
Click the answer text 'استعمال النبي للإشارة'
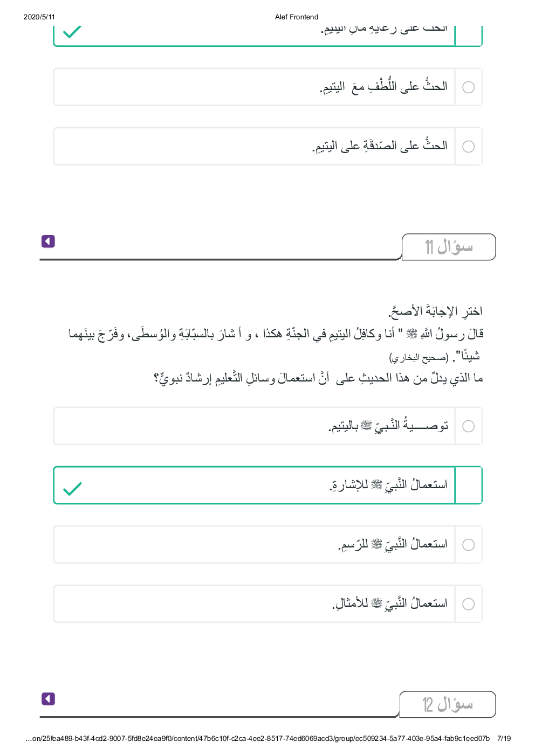point(388,485)
